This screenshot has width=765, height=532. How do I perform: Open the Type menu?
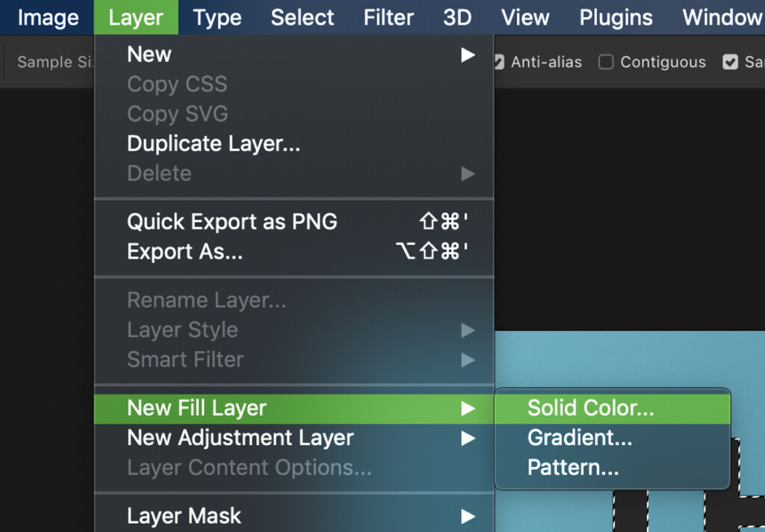coord(217,17)
